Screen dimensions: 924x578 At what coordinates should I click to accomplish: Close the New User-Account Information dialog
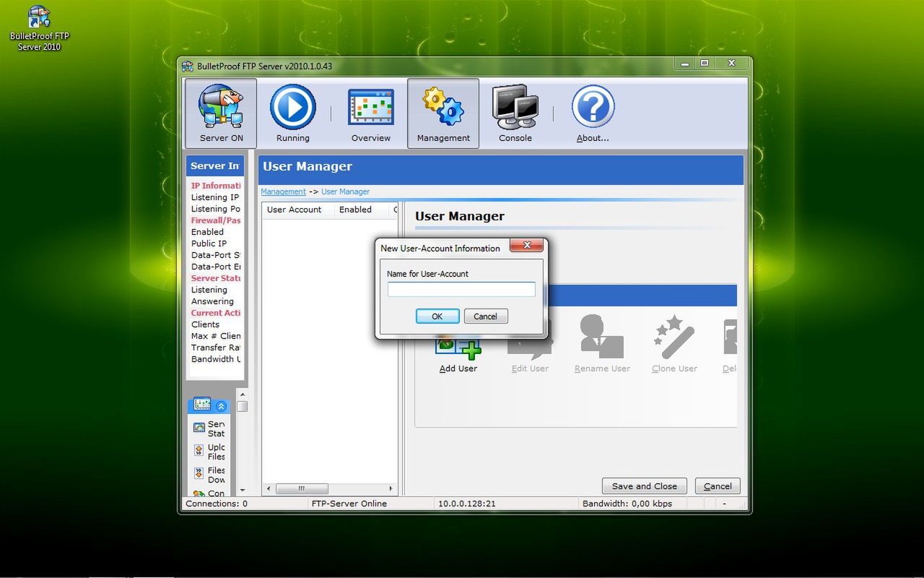(x=527, y=246)
